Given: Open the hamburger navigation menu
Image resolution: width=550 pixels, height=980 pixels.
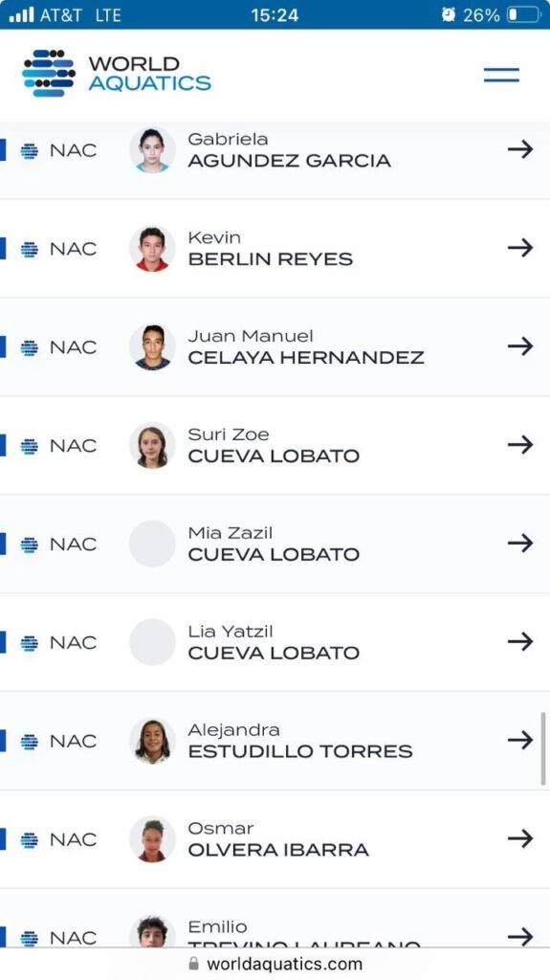Looking at the screenshot, I should (x=501, y=75).
